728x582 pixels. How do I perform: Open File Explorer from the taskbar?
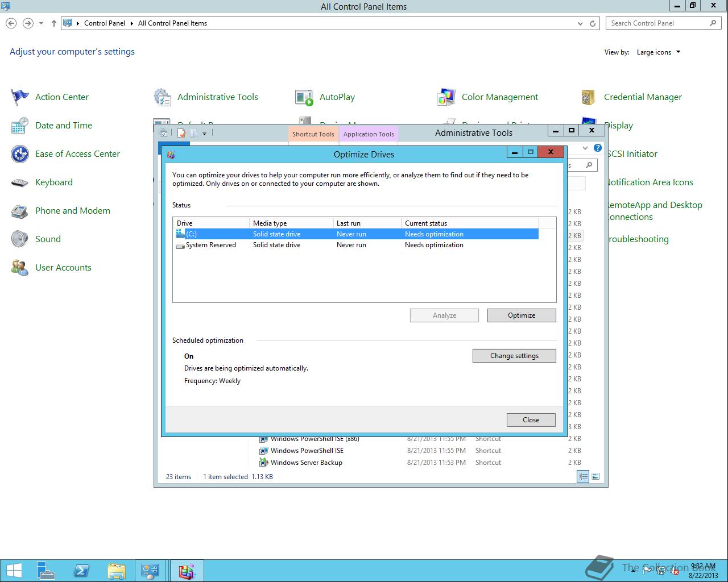117,571
